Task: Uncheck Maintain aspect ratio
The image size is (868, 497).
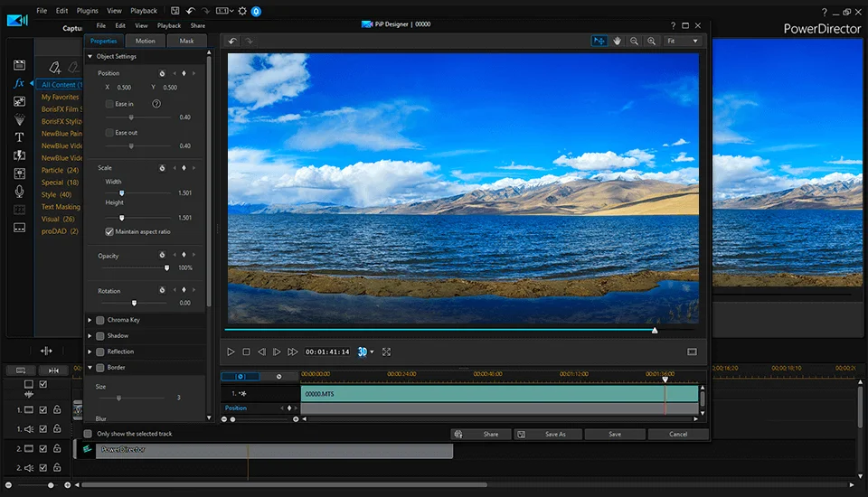Action: (x=109, y=232)
